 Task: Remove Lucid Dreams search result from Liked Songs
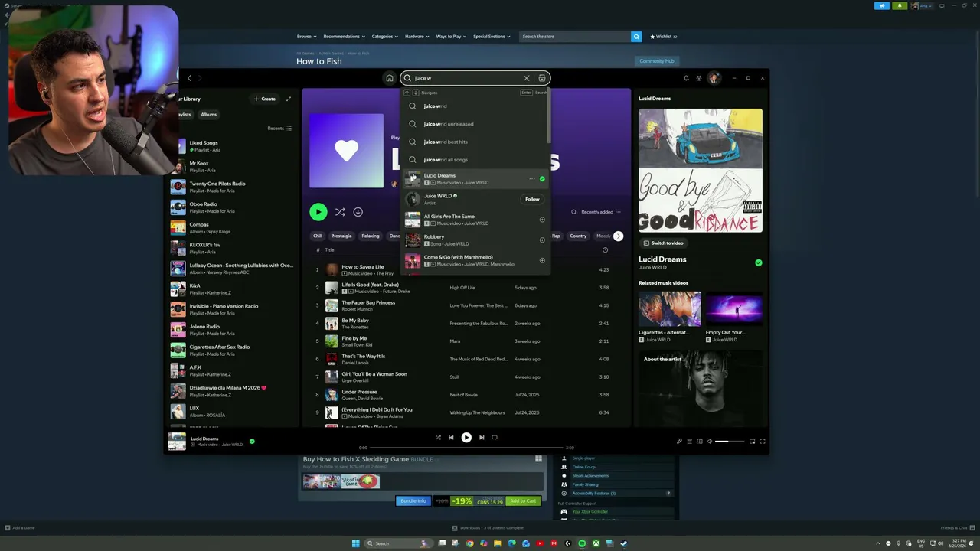(x=542, y=179)
